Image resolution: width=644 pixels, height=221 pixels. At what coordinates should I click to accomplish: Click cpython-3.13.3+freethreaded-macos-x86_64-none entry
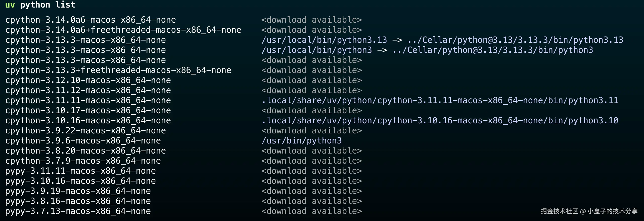point(118,70)
